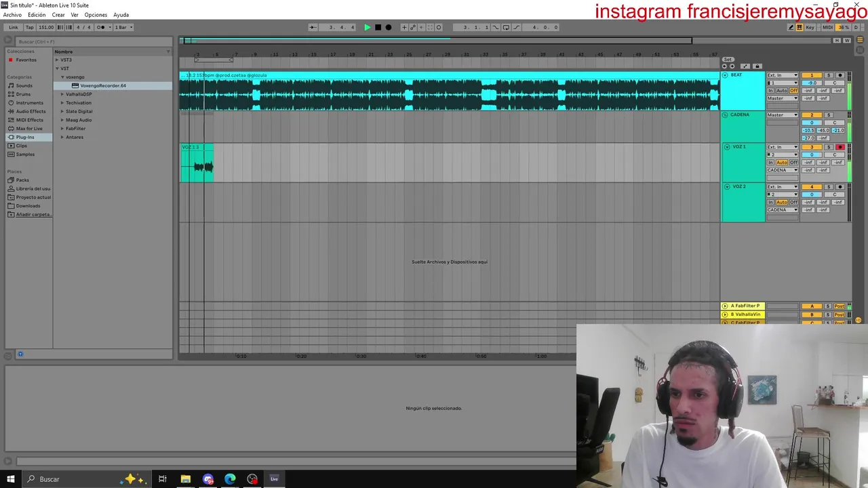
Task: Open BEAT output Master dropdown
Action: point(783,98)
